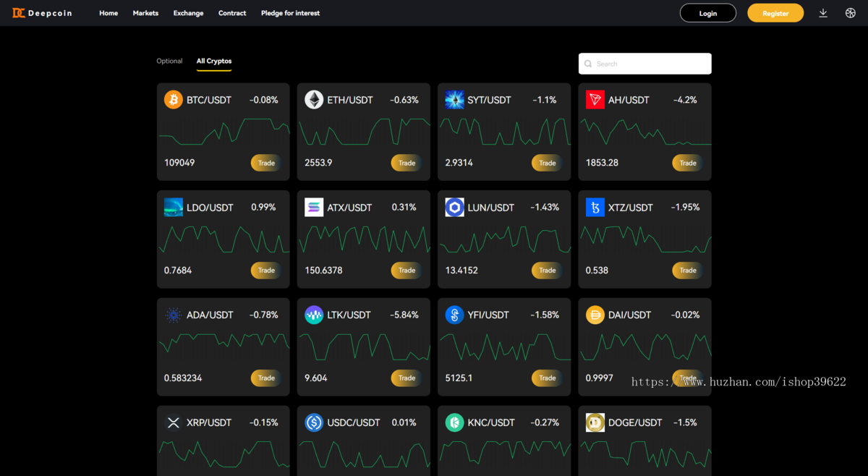This screenshot has height=476, width=868.
Task: Open the Exchange menu item
Action: [188, 13]
